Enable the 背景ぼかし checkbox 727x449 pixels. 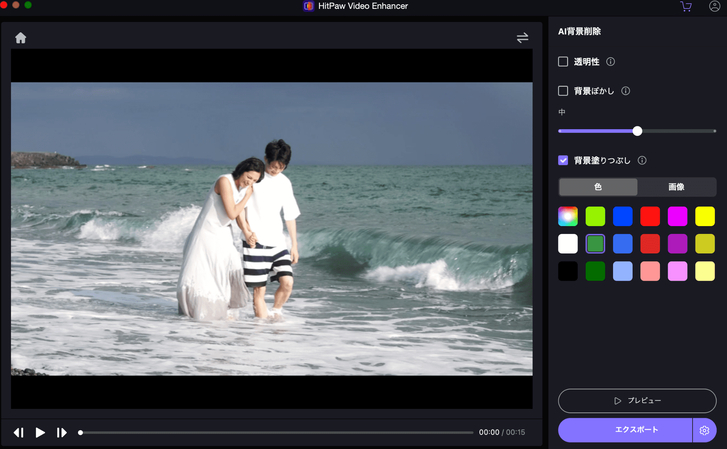563,91
